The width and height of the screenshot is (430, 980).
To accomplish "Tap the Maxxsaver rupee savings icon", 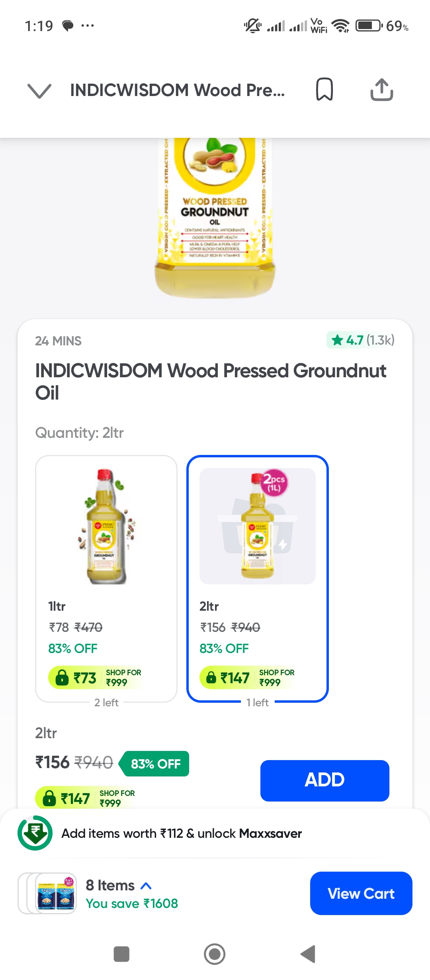I will 35,833.
